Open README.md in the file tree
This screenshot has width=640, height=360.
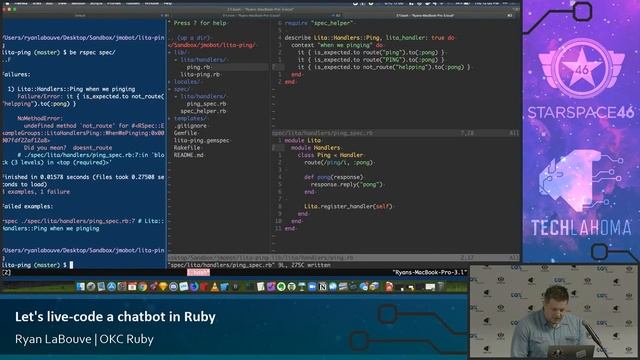click(x=189, y=155)
